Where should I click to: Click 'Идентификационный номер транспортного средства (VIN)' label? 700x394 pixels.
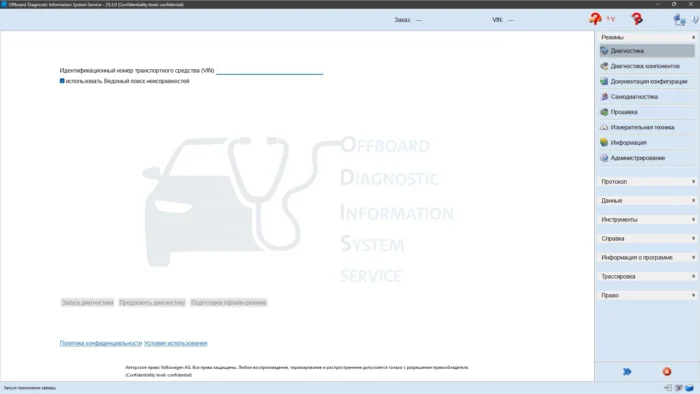[137, 71]
